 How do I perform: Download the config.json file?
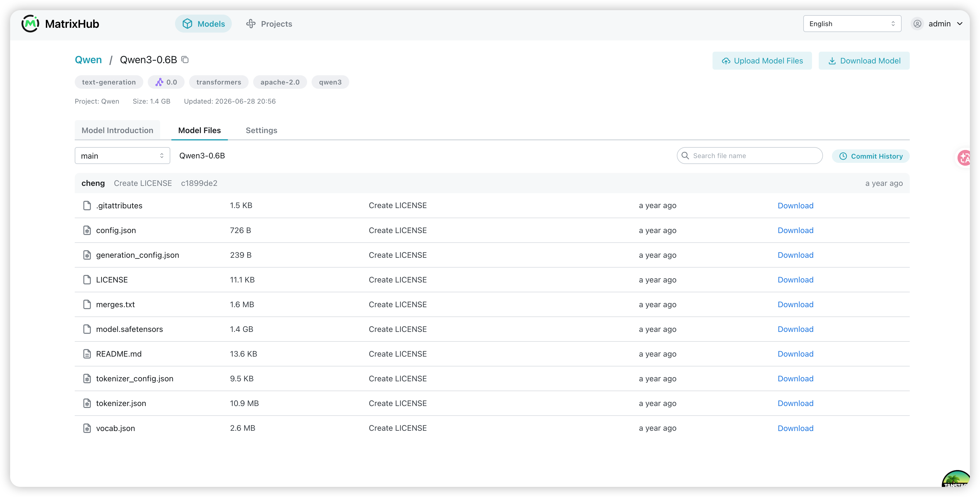tap(795, 230)
